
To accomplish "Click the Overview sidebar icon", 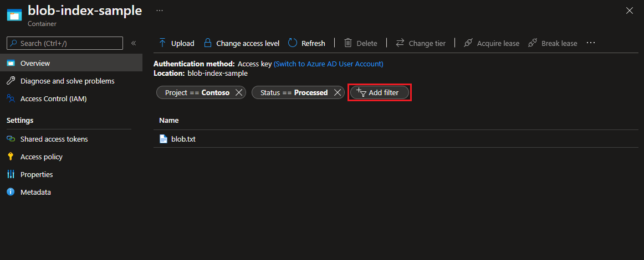I will click(x=11, y=63).
